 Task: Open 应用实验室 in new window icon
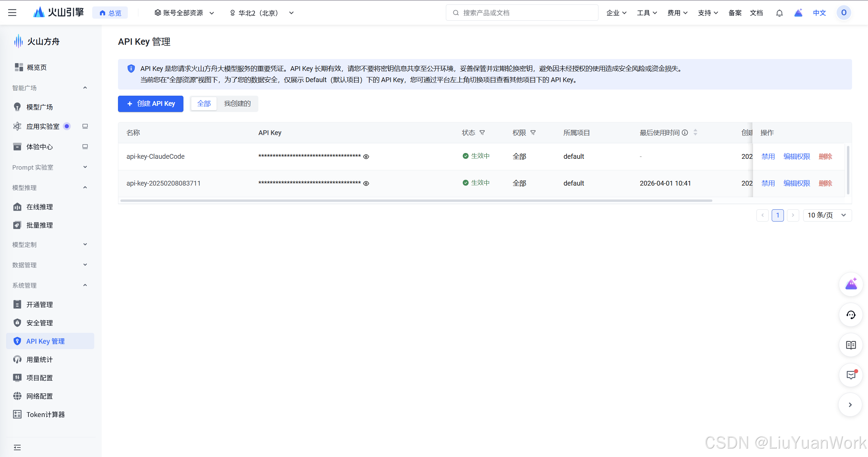85,126
